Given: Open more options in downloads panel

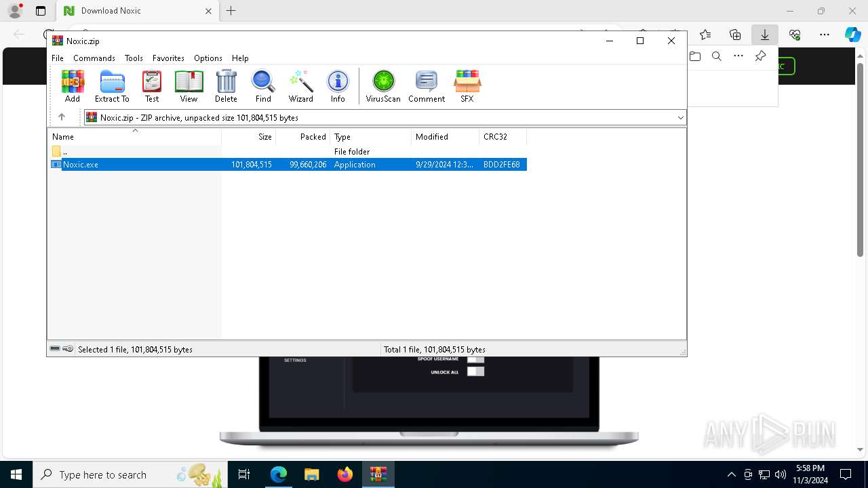Looking at the screenshot, I should tap(738, 56).
